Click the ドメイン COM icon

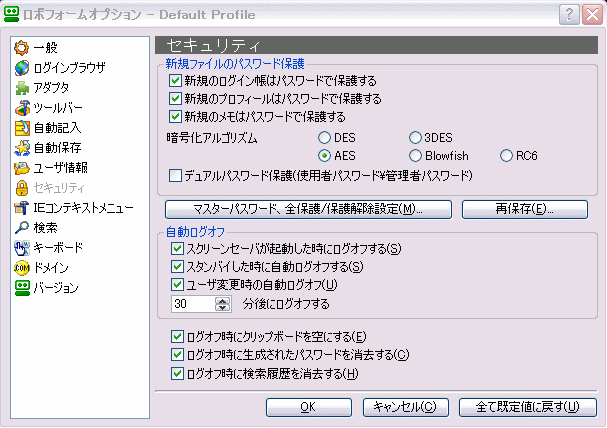(x=22, y=268)
